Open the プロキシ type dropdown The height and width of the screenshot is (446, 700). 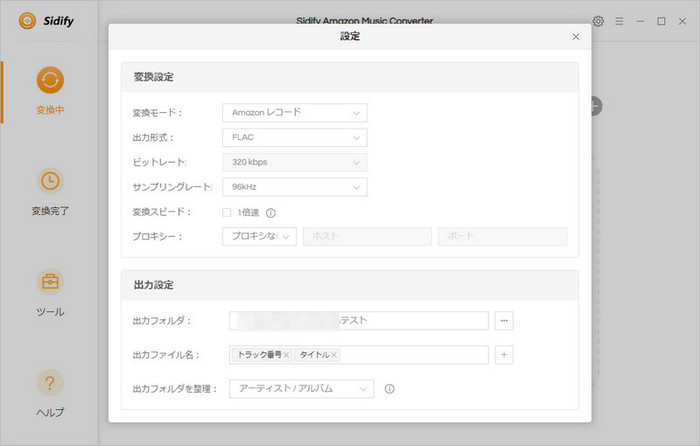click(x=259, y=237)
